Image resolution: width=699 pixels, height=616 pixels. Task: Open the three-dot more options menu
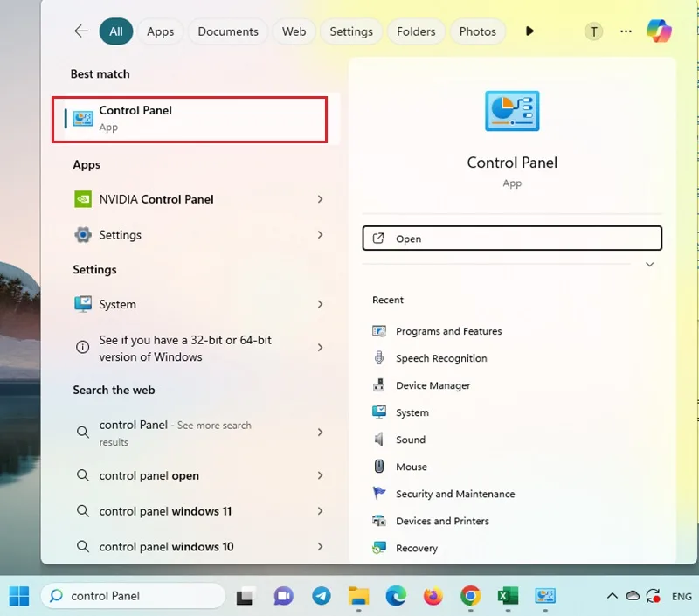(x=626, y=31)
